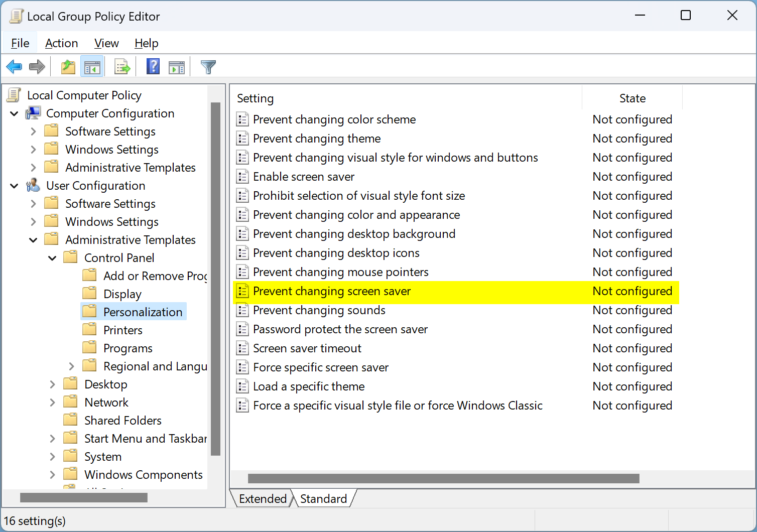The image size is (757, 532).
Task: Click the Forward arrow toolbar icon
Action: point(37,67)
